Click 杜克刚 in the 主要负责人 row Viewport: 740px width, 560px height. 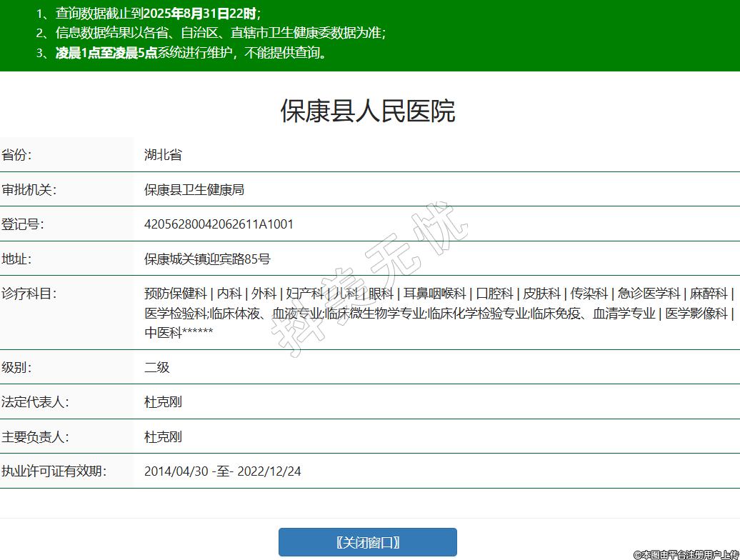tap(163, 436)
